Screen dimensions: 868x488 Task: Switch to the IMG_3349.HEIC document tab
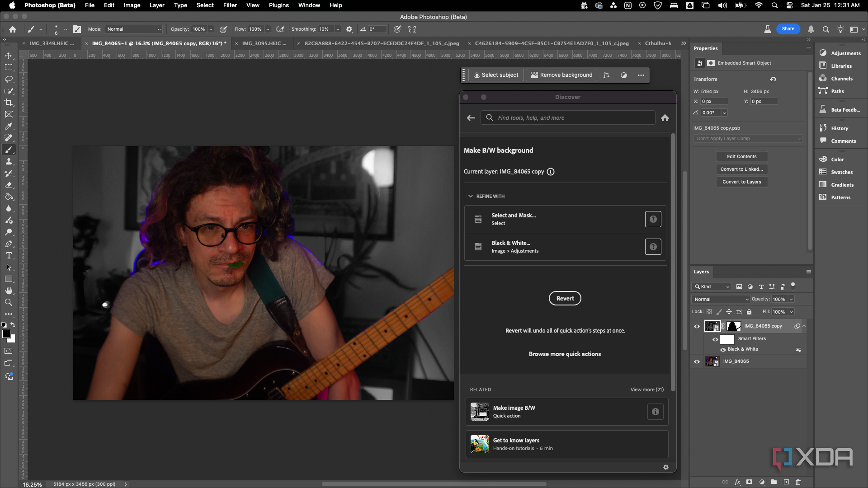(x=51, y=43)
